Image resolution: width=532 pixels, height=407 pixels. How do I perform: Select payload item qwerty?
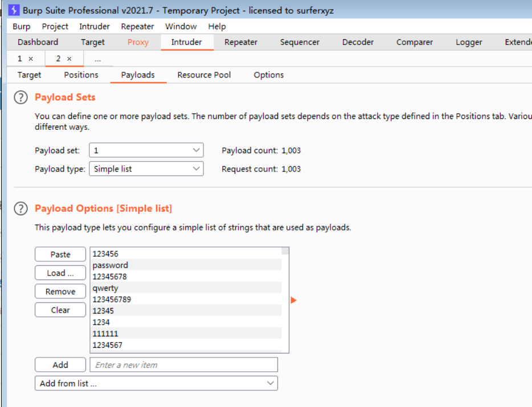186,288
